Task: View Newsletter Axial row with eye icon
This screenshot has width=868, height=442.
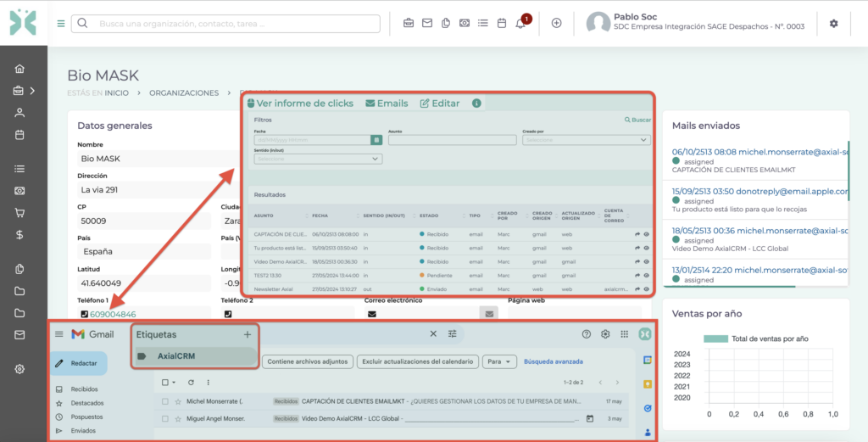Action: pos(647,289)
